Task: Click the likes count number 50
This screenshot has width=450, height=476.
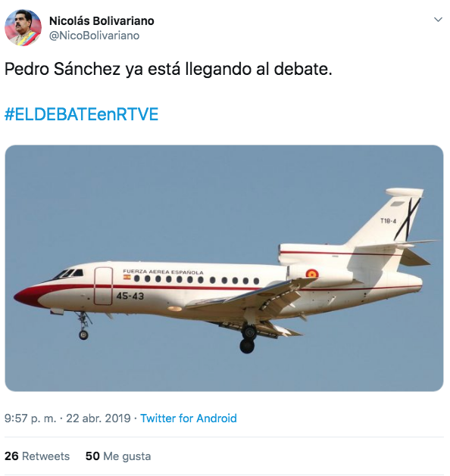Action: click(x=92, y=456)
